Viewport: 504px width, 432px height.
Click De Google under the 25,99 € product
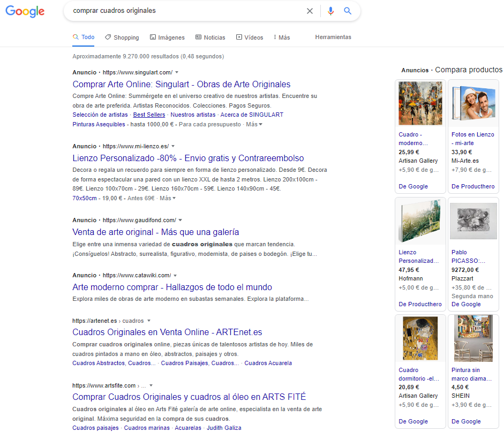point(413,186)
